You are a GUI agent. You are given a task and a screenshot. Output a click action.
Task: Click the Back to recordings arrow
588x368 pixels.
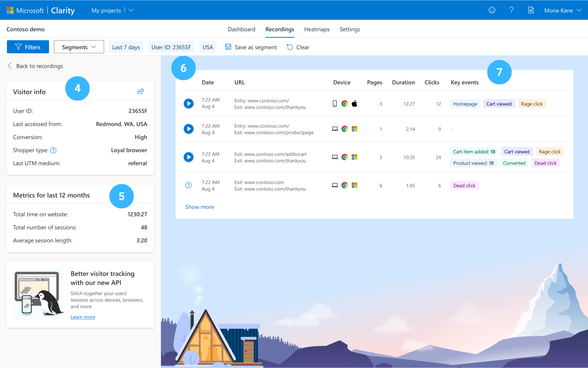(10, 66)
